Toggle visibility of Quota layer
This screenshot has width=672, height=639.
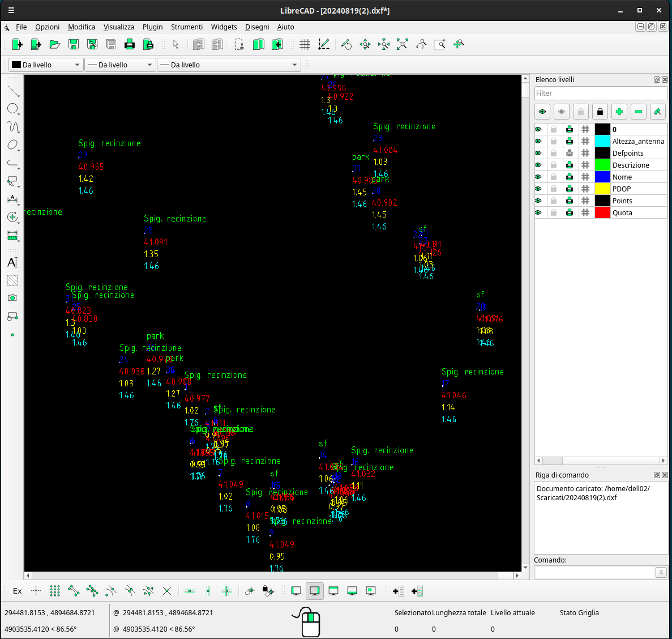[x=538, y=212]
